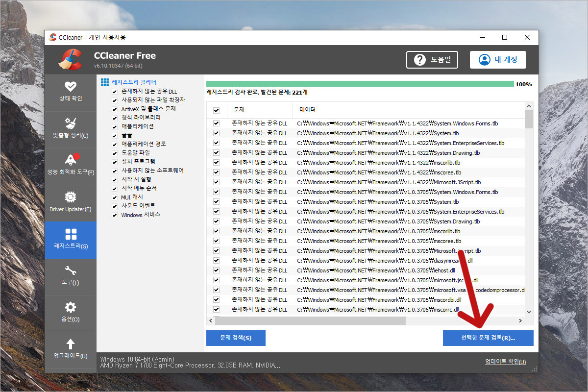Open the 옵션 options section
This screenshot has height=392, width=588.
point(71,313)
